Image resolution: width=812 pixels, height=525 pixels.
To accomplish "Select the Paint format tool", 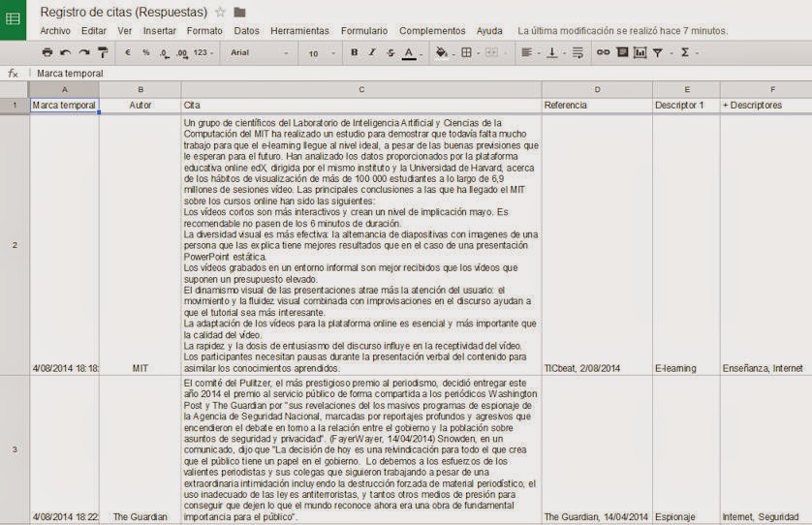I will pyautogui.click(x=103, y=52).
